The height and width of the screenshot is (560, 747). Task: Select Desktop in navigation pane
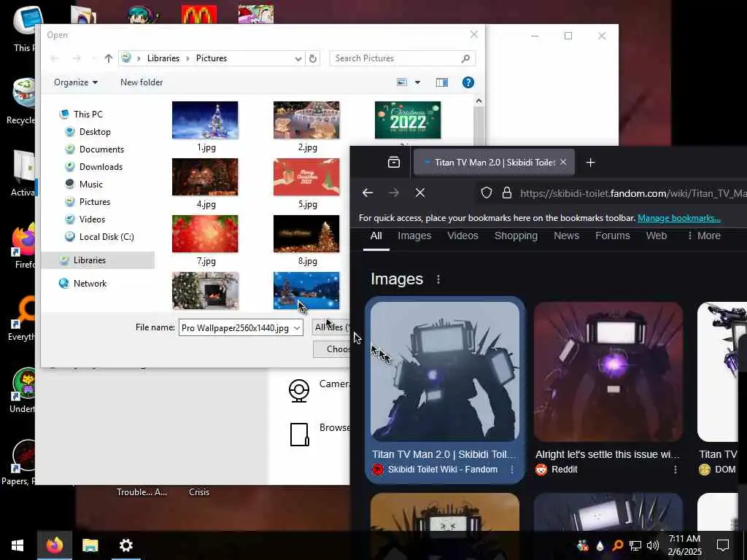click(x=95, y=132)
